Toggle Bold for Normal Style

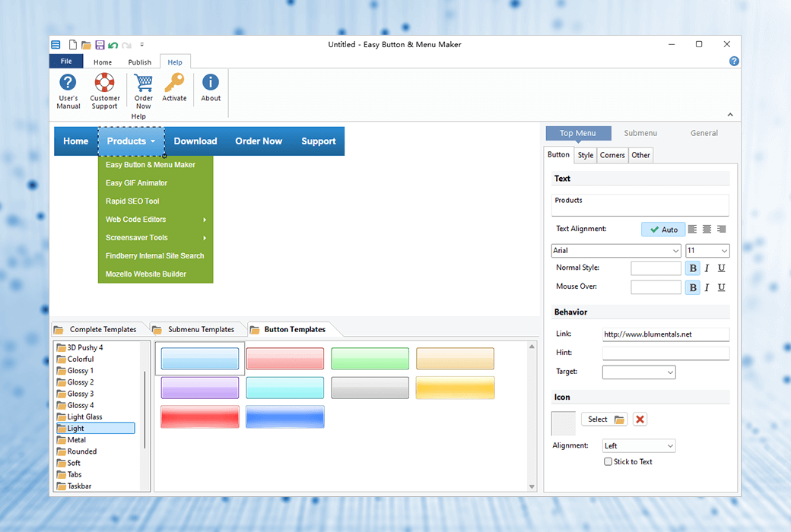(x=693, y=268)
